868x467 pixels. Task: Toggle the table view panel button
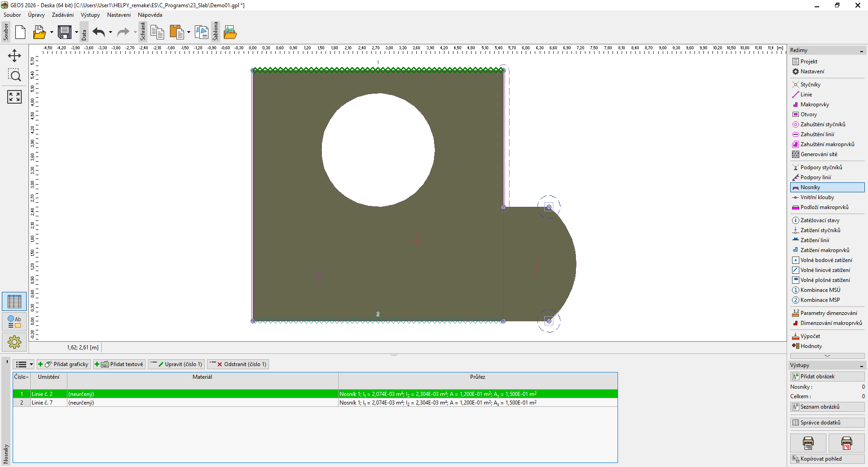[x=14, y=301]
